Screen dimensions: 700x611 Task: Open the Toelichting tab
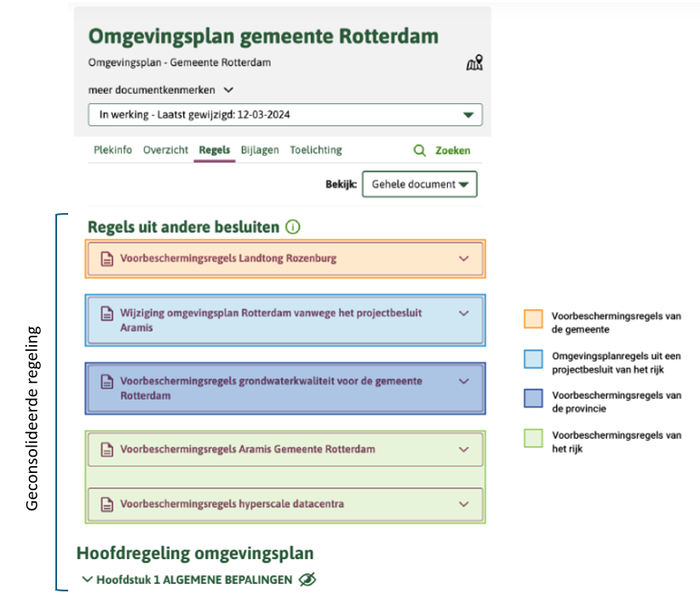pyautogui.click(x=315, y=150)
